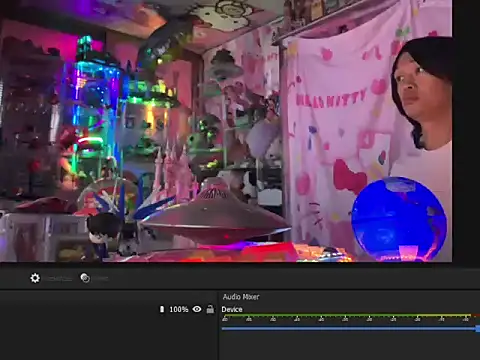The width and height of the screenshot is (480, 360).
Task: Toggle the padlock icon next to the eye
Action: [210, 309]
